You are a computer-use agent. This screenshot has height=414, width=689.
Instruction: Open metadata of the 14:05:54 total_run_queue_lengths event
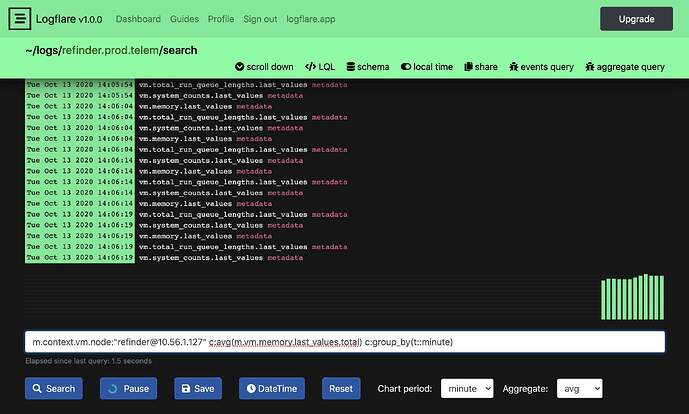coord(330,85)
